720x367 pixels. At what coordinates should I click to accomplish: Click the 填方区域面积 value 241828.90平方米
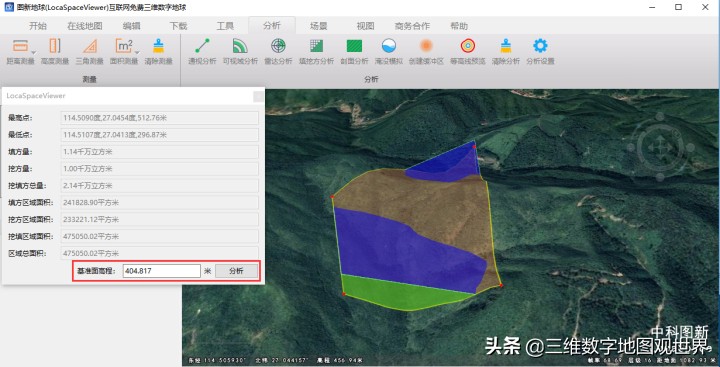tap(159, 203)
